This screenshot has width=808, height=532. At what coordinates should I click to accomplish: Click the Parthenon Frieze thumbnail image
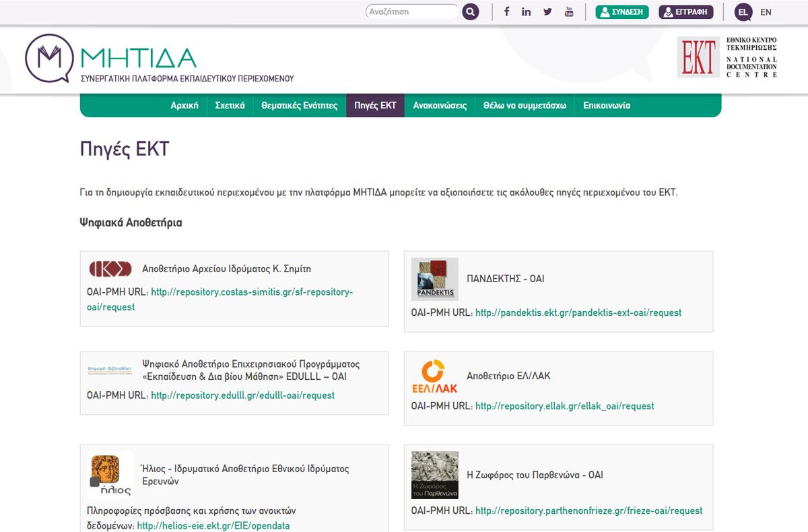pyautogui.click(x=434, y=475)
